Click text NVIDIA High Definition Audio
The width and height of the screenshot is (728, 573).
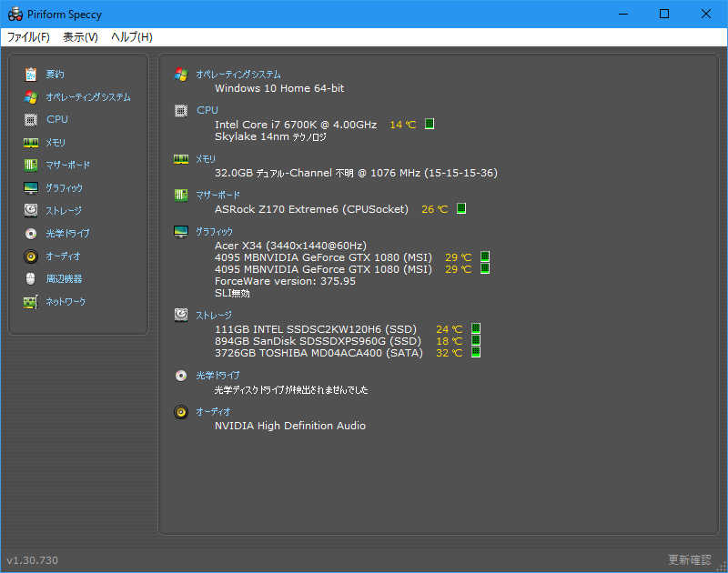[x=290, y=426]
